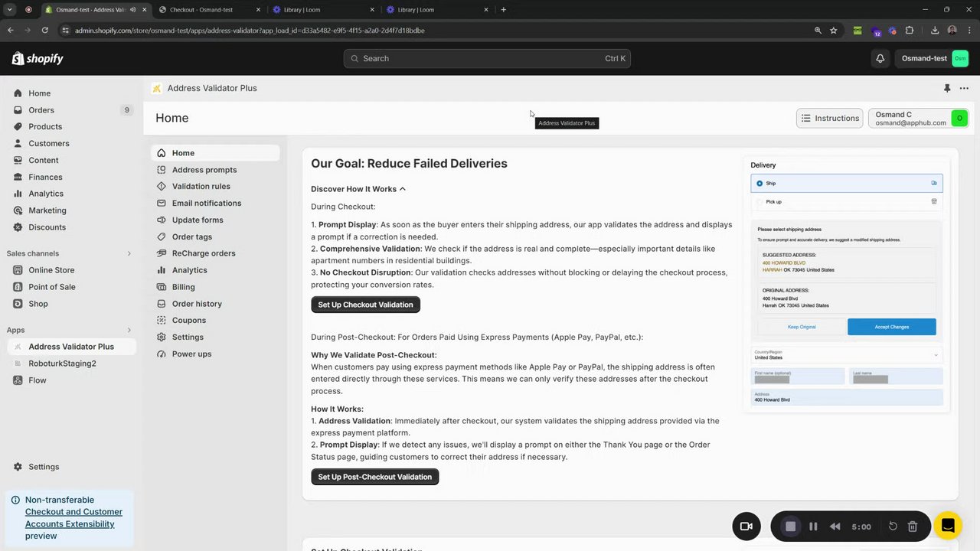Open Validation rules page
The image size is (980, 551).
tap(201, 186)
